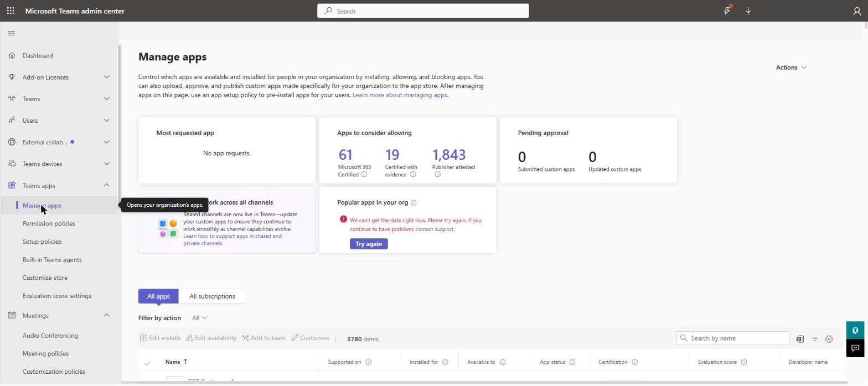Click the Try again button

(x=369, y=244)
